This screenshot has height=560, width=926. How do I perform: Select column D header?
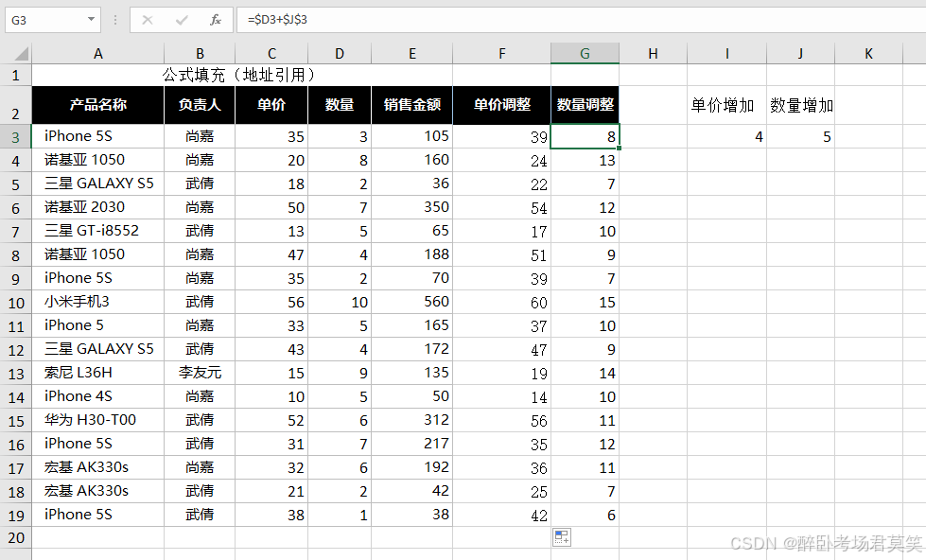[340, 54]
